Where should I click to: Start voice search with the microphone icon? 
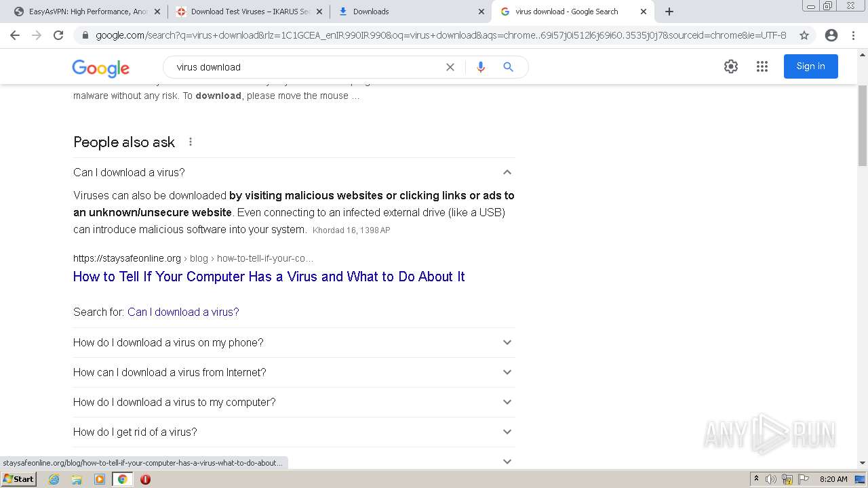(x=481, y=67)
